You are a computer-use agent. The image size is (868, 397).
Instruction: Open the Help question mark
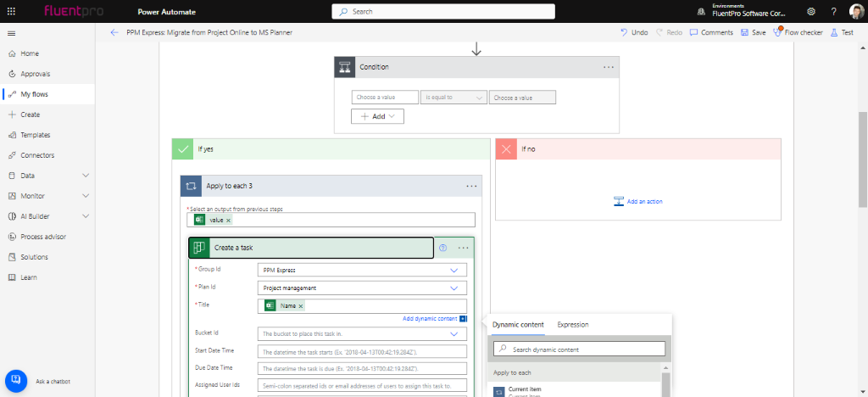click(834, 11)
